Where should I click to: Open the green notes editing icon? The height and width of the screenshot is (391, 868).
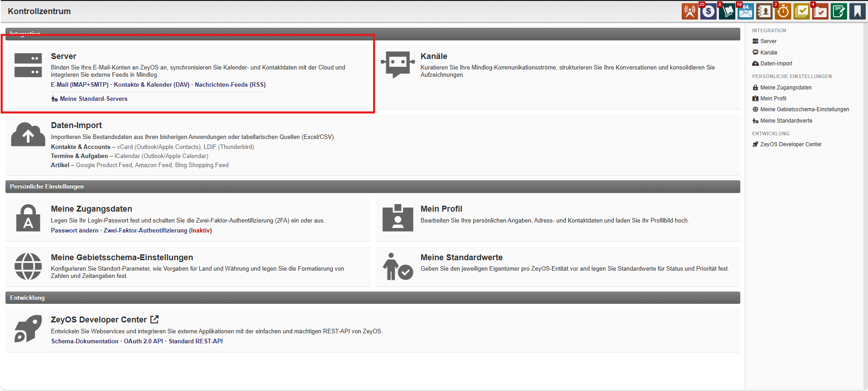838,11
